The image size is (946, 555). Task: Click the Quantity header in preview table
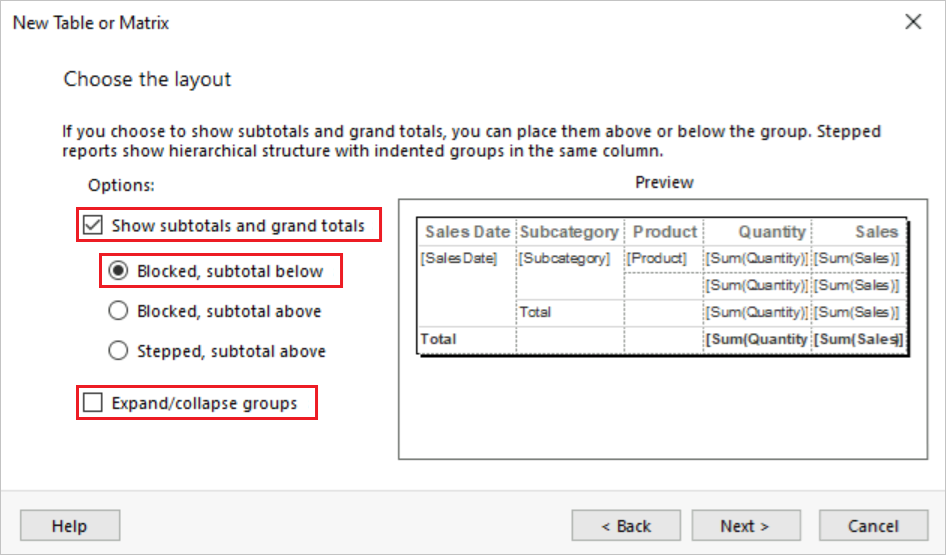click(x=771, y=232)
